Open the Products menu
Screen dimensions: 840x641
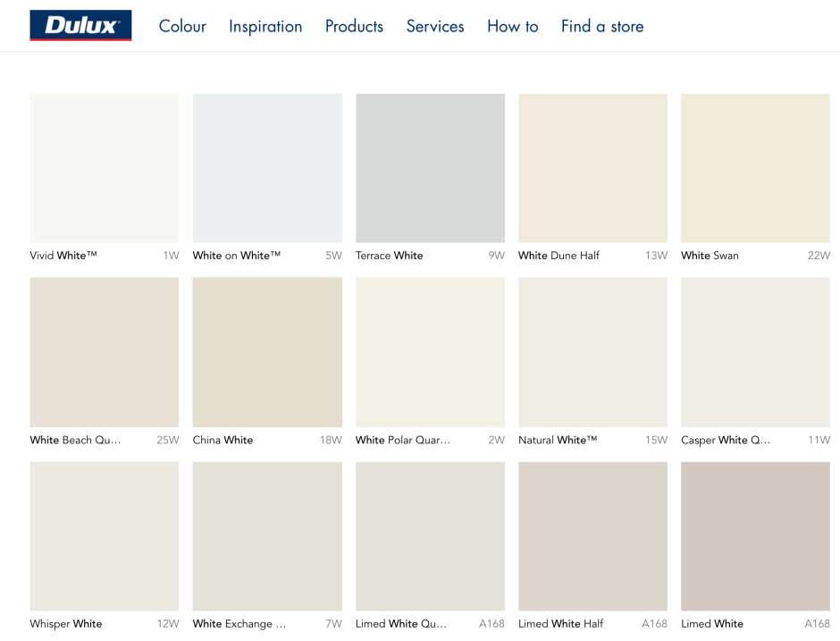click(x=354, y=26)
